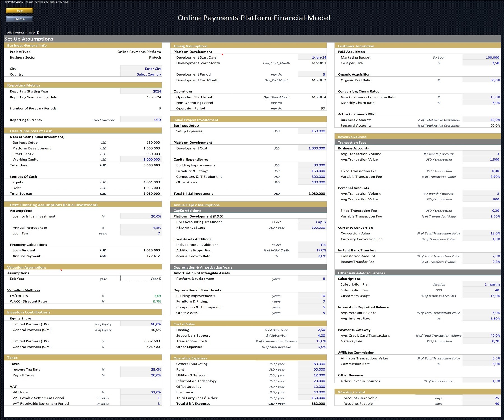
Task: Select the Development Start Date 1-Jan-24 cell
Action: point(312,57)
